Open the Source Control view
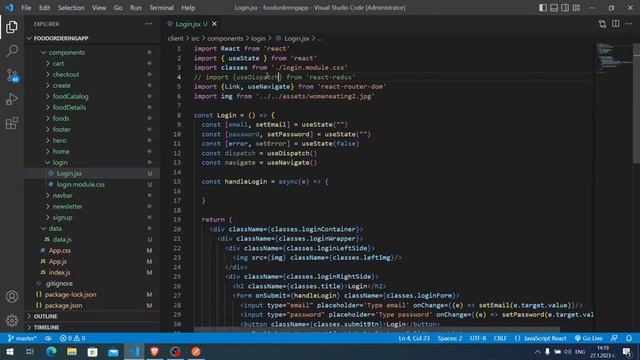Viewport: 640px width, 360px height. [x=12, y=75]
